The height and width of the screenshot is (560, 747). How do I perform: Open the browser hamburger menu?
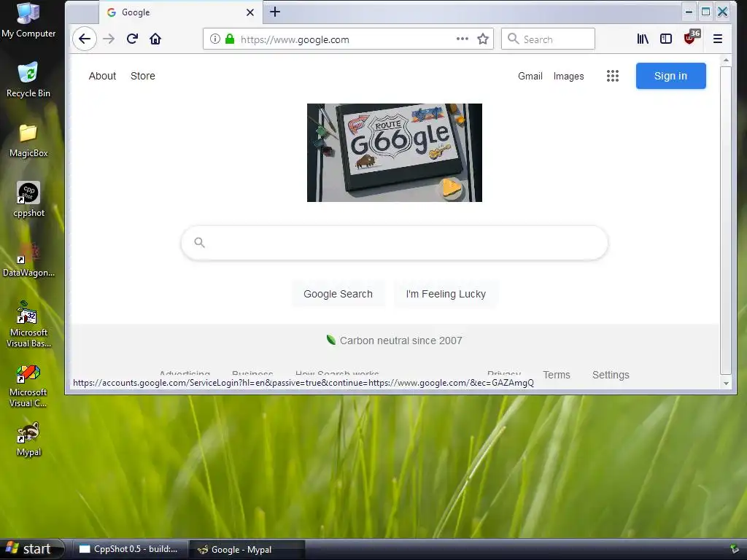point(718,39)
